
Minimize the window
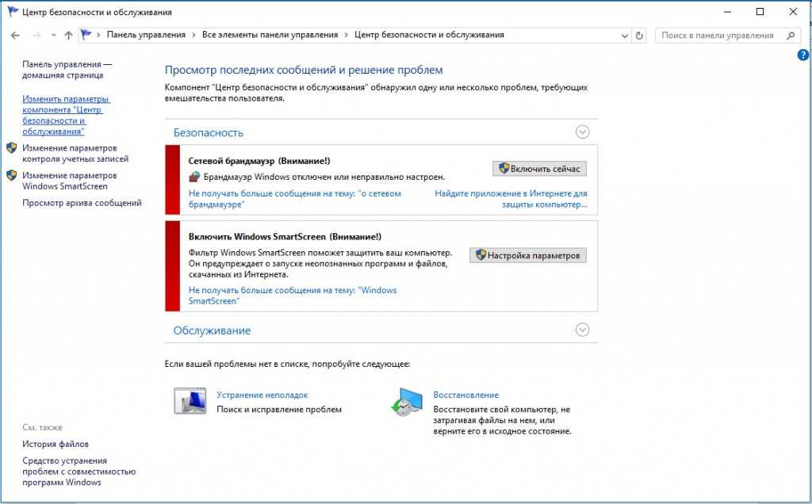728,11
